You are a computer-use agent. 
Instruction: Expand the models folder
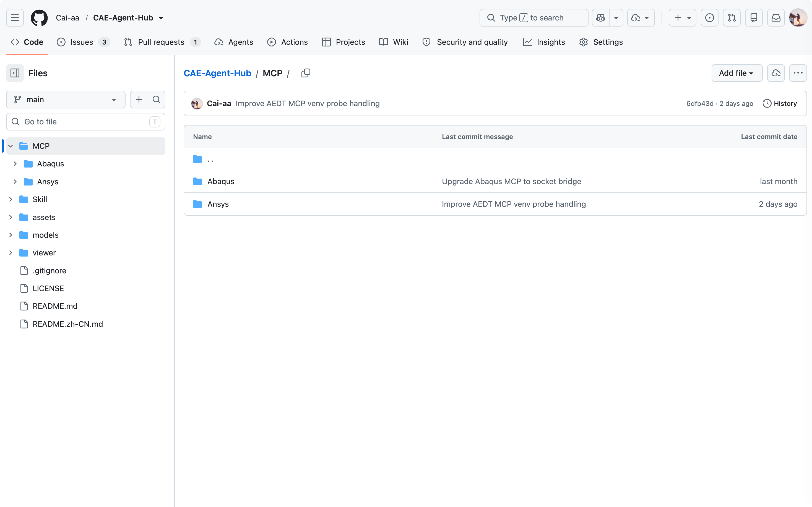pyautogui.click(x=11, y=235)
